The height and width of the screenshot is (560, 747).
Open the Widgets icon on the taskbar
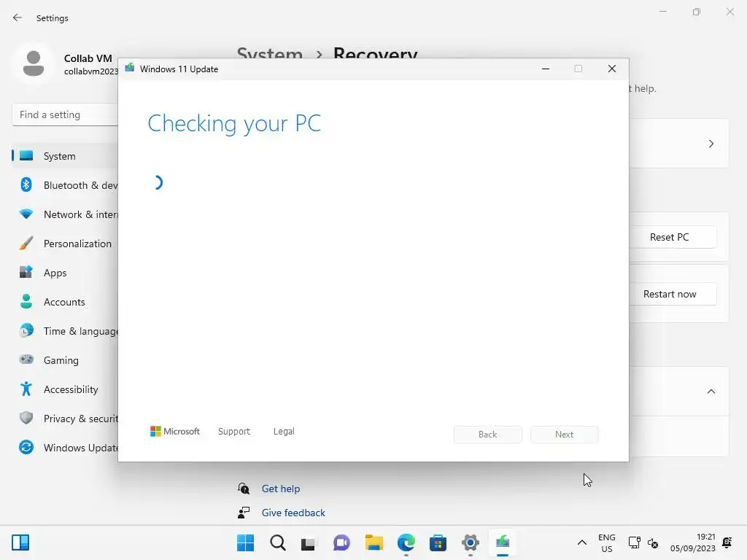pyautogui.click(x=20, y=542)
